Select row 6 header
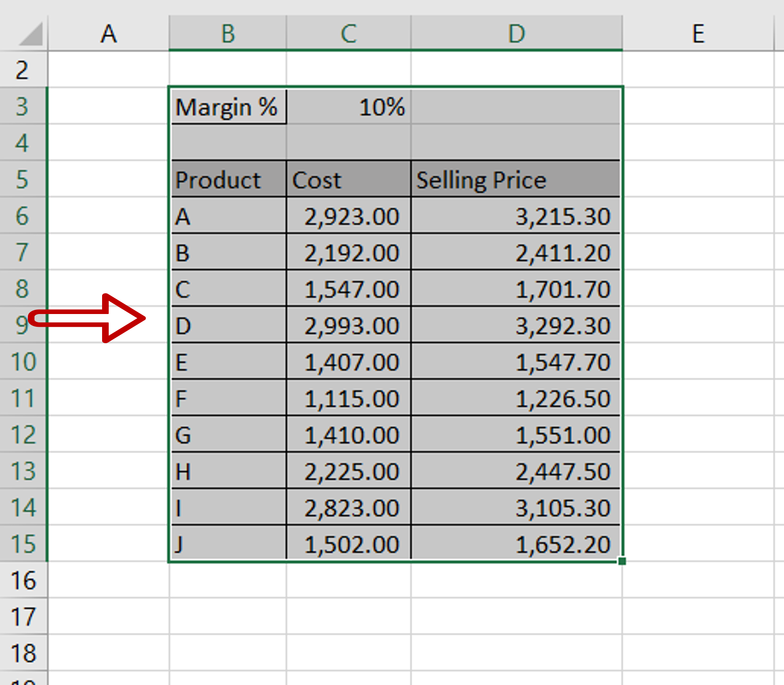This screenshot has height=685, width=784. click(23, 216)
